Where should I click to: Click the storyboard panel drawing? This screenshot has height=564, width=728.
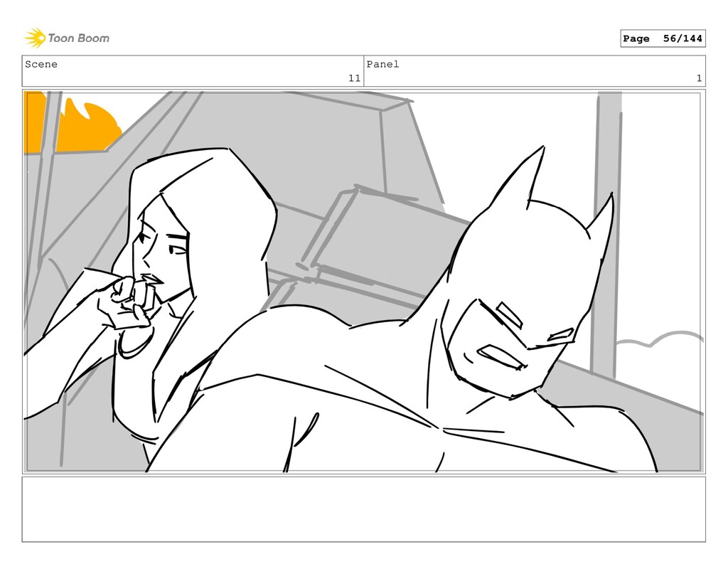pos(363,282)
